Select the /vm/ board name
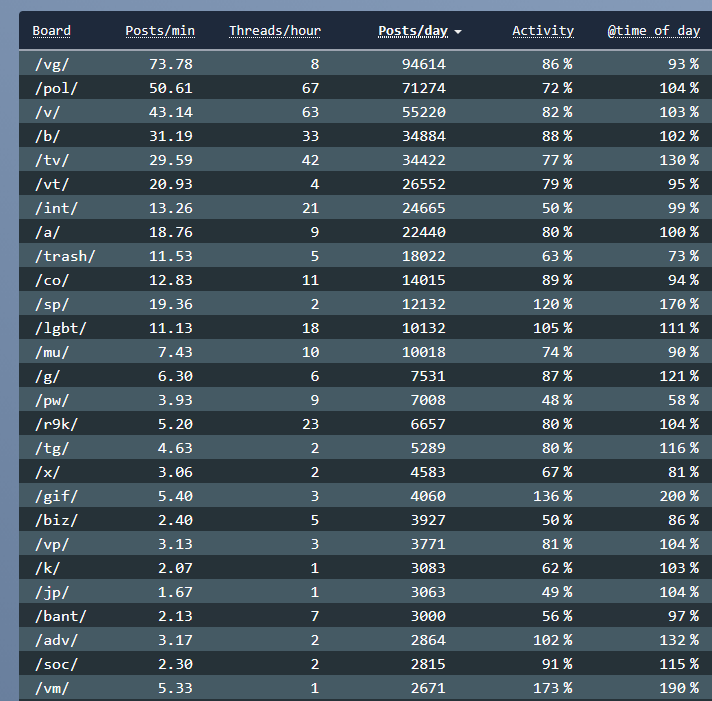 pyautogui.click(x=52, y=689)
